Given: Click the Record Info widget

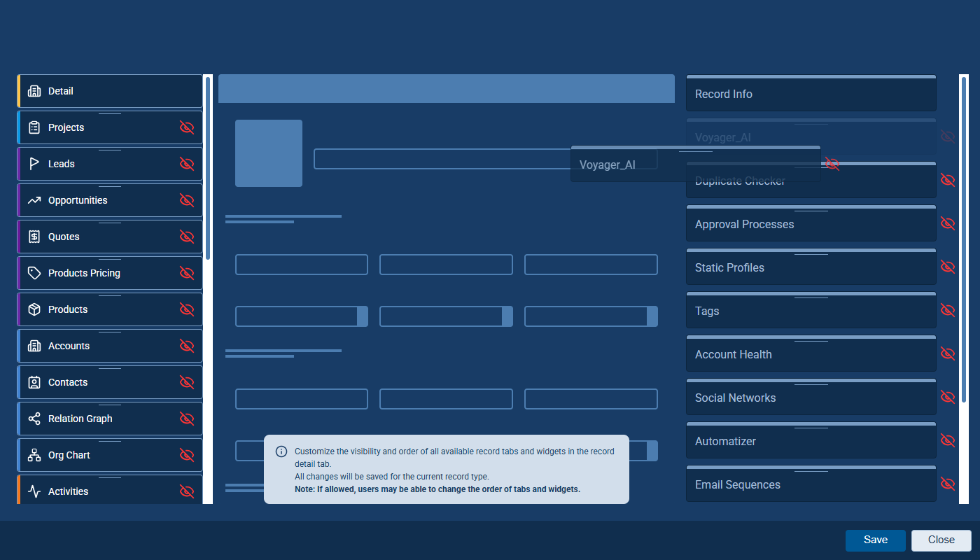Looking at the screenshot, I should point(811,94).
